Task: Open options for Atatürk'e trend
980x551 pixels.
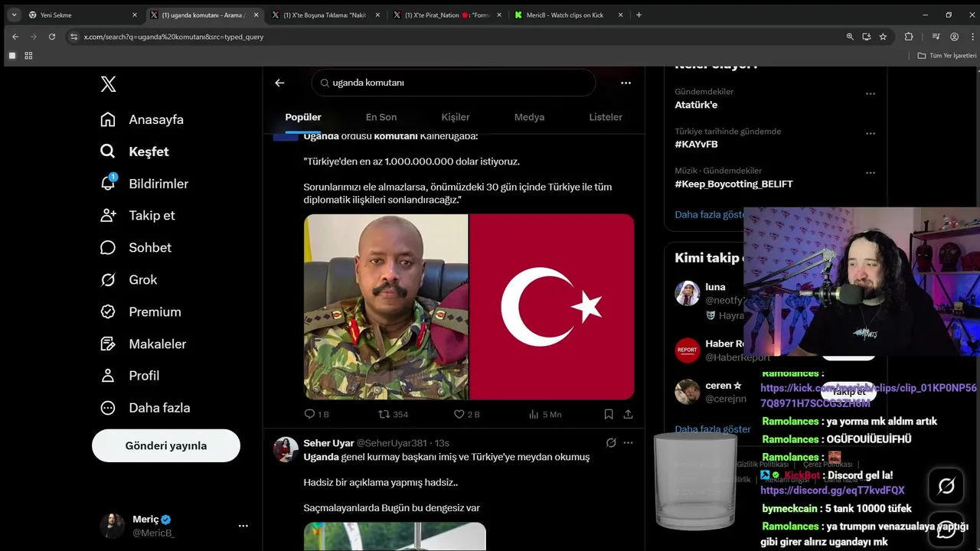Action: [871, 93]
